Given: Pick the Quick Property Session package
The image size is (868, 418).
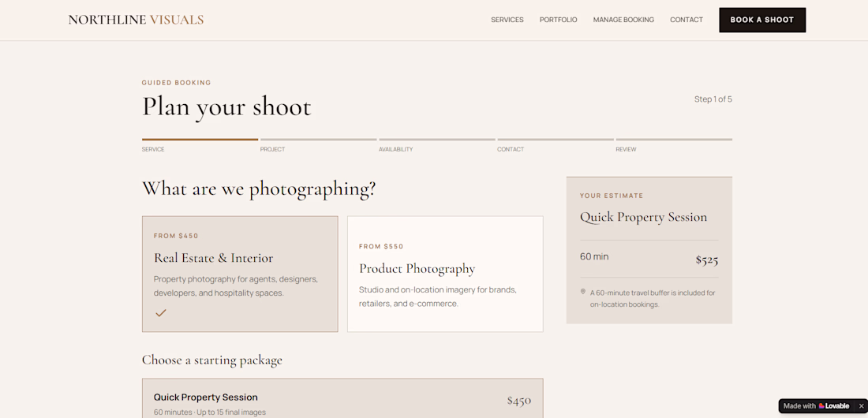Looking at the screenshot, I should [x=342, y=398].
